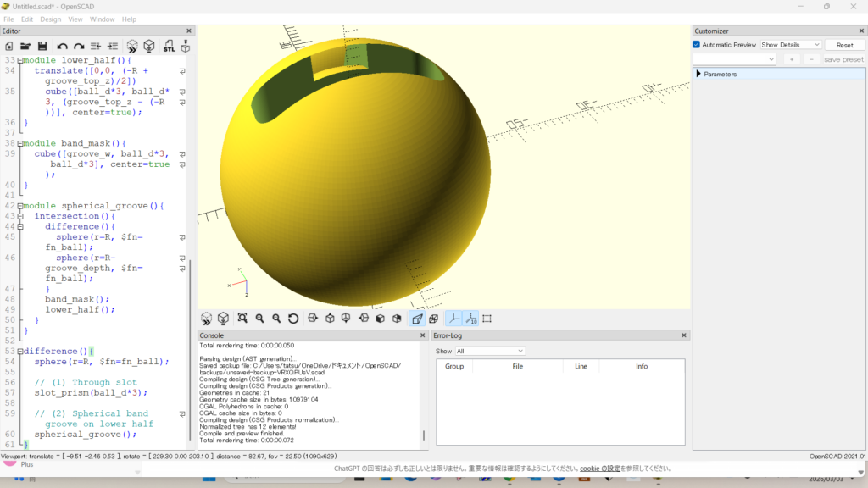868x488 pixels.
Task: Open the Show Details dropdown
Action: 790,45
